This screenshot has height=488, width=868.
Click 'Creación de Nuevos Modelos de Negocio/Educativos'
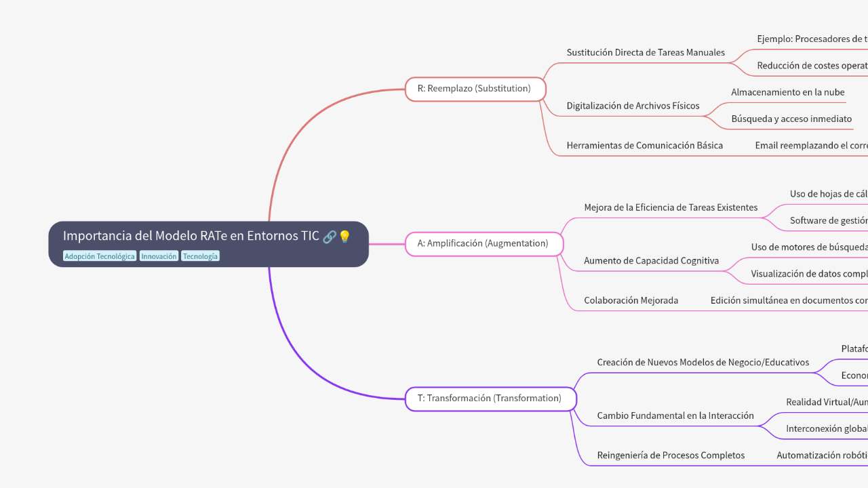tap(703, 363)
